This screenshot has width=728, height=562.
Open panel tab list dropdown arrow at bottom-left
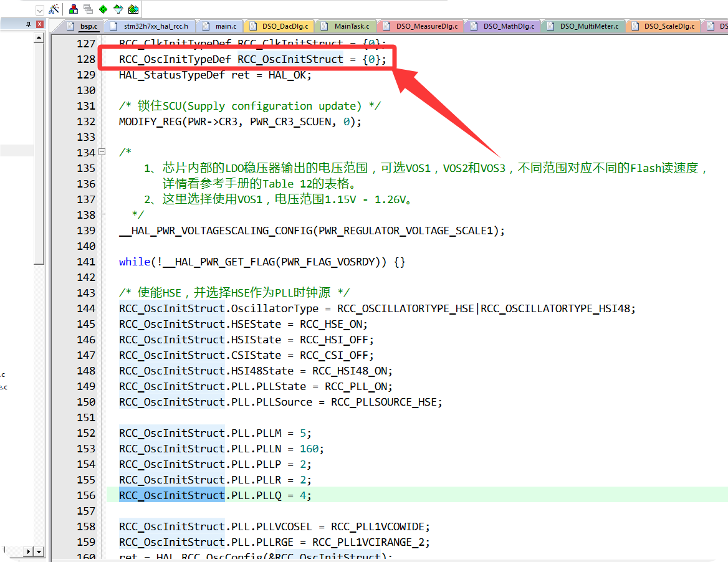pyautogui.click(x=39, y=552)
